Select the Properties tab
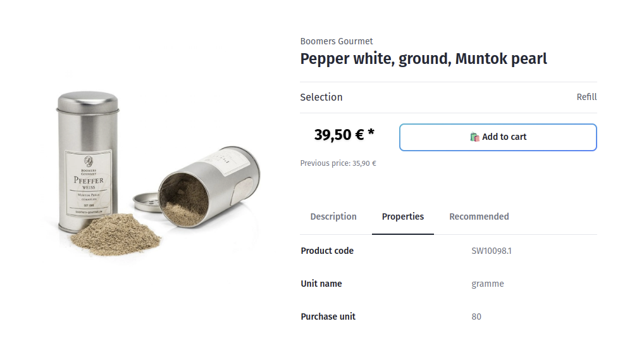Screen dimensions: 644x364 [x=403, y=217]
